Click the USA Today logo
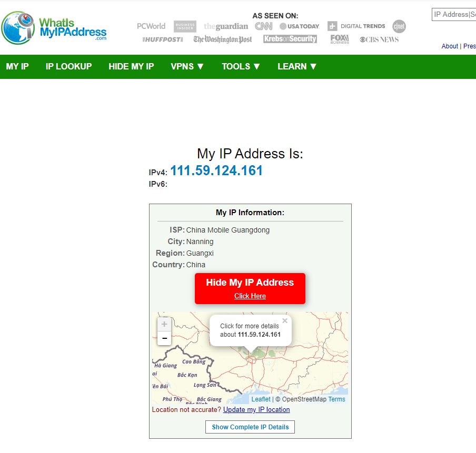476x453 pixels. coord(299,26)
